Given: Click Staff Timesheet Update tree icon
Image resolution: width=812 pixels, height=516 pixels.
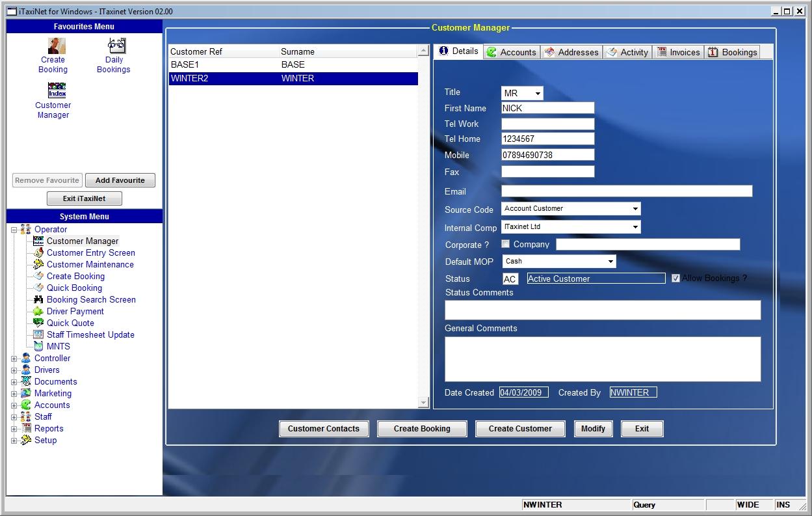Looking at the screenshot, I should [x=38, y=335].
